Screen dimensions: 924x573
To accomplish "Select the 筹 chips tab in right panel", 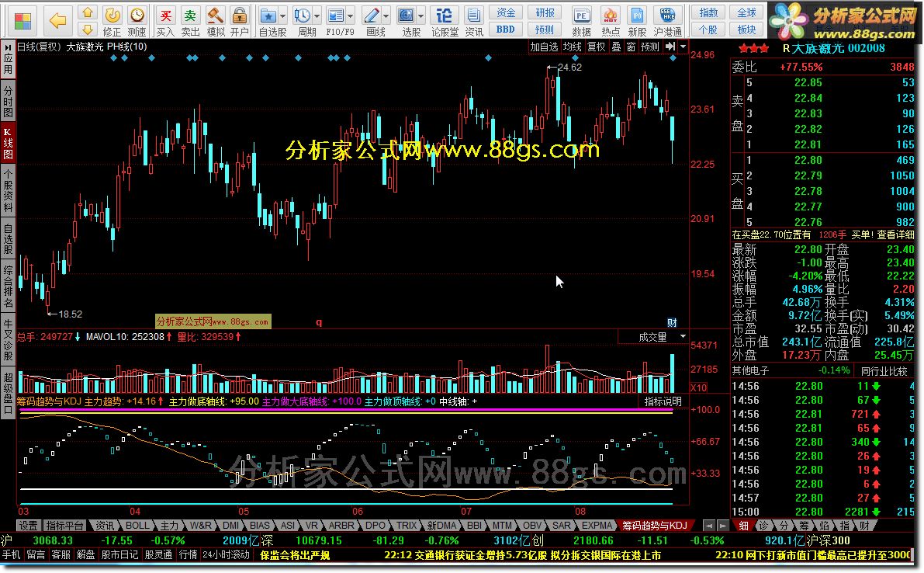I will 804,525.
